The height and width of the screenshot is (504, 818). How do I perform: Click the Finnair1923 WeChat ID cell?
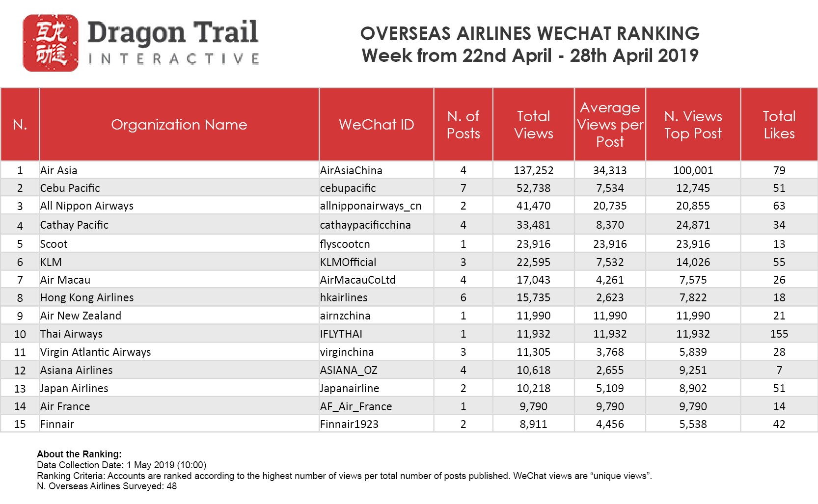click(349, 424)
